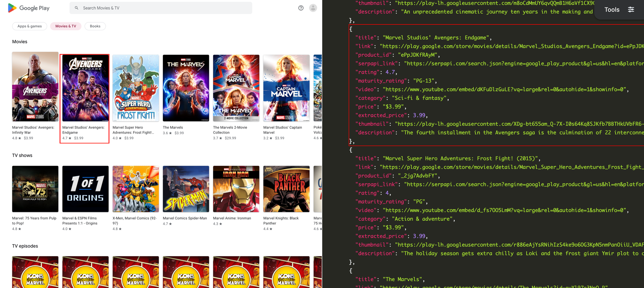Switch to the Books tab
This screenshot has width=644, height=288.
tap(95, 26)
